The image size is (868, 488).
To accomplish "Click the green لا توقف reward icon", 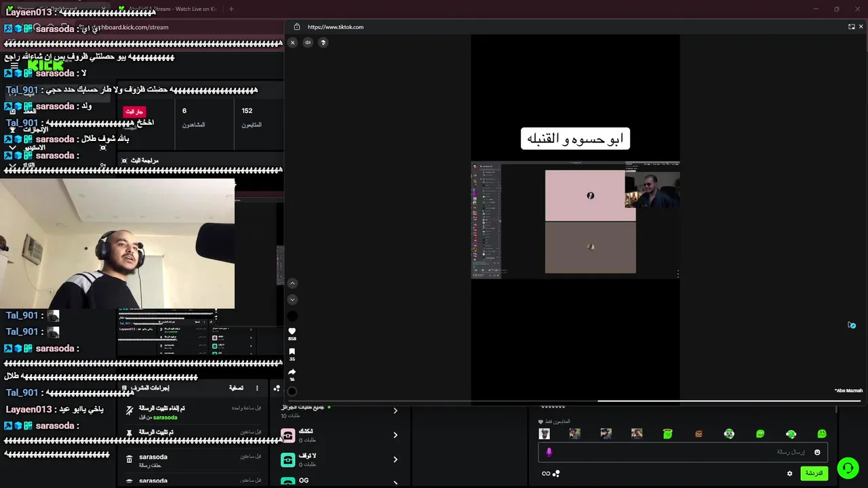I will [x=288, y=460].
